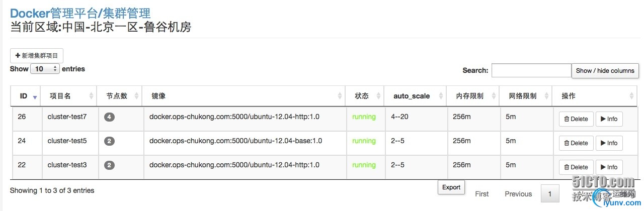This screenshot has height=211, width=644.
Task: Click sort arrows on 内存限制 column
Action: click(x=494, y=96)
